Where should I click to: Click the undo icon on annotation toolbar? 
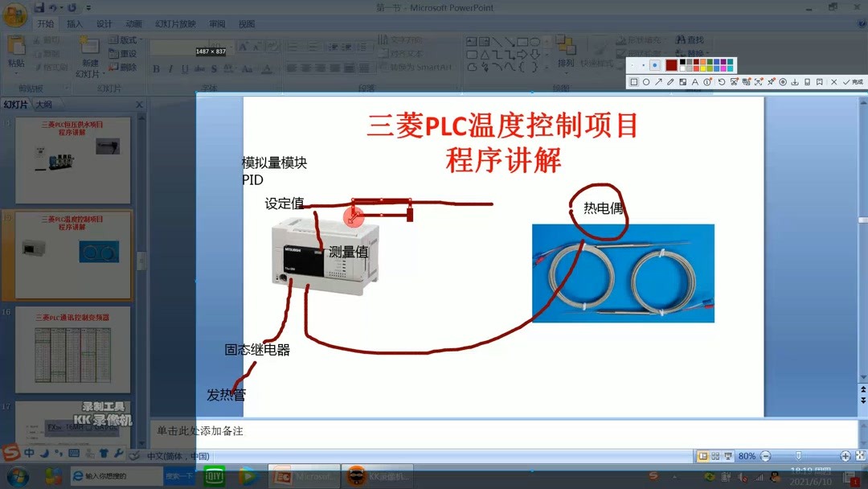(x=722, y=82)
